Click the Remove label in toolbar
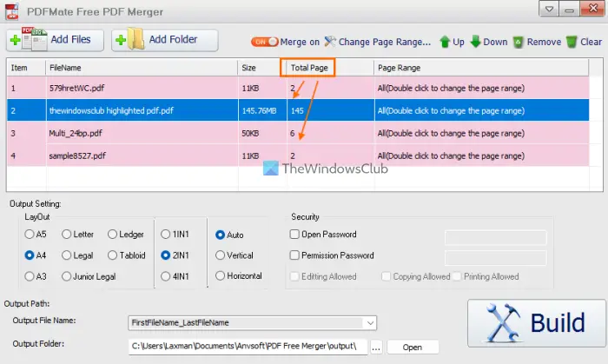The width and height of the screenshot is (608, 364). 544,42
